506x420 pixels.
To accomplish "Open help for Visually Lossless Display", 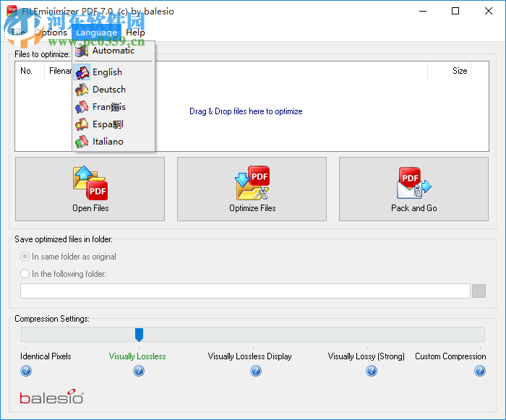I will (256, 371).
